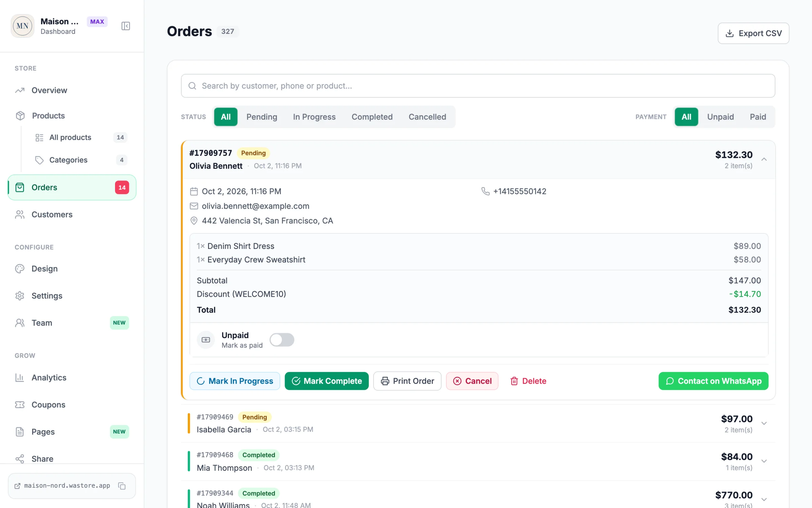Viewport: 812px width, 508px height.
Task: Filter status by Pending
Action: click(262, 117)
